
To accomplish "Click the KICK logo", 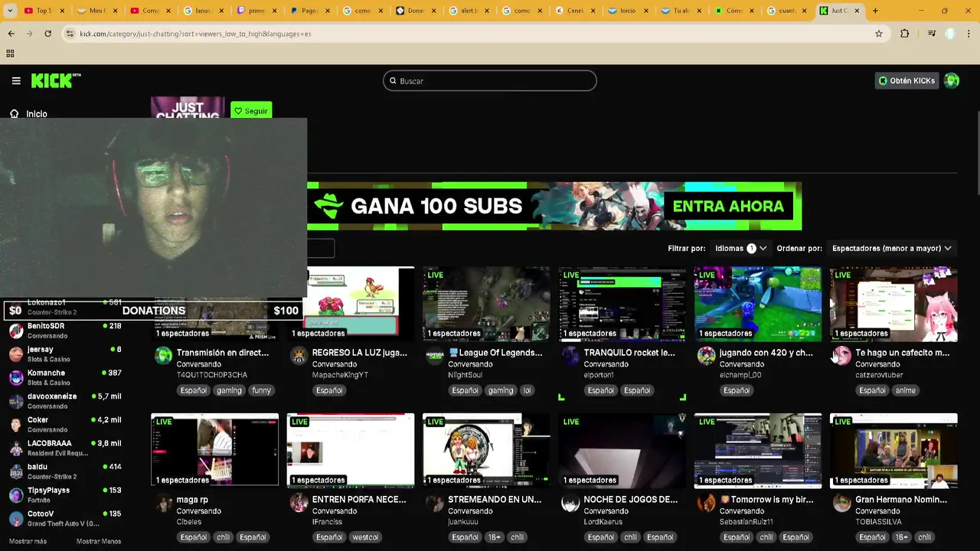I will tap(56, 80).
